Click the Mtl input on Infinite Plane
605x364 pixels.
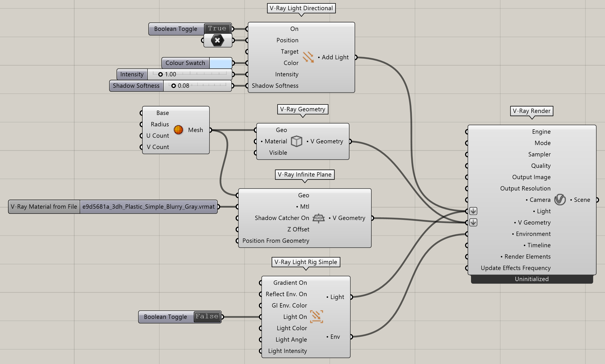click(x=304, y=207)
